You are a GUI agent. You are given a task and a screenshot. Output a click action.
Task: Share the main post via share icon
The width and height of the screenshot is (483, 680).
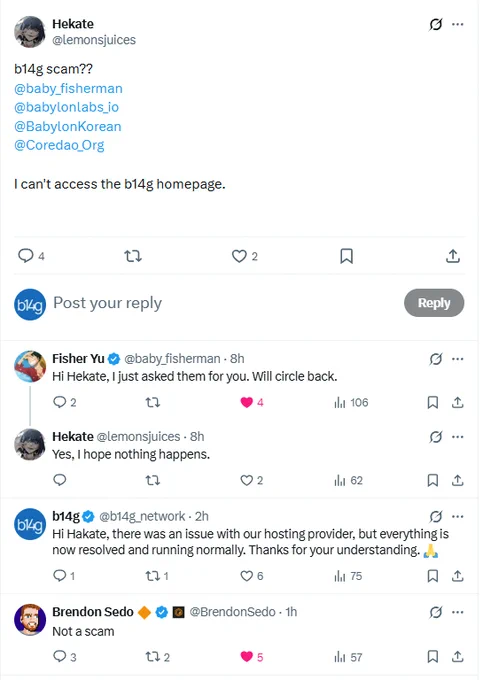click(x=453, y=256)
